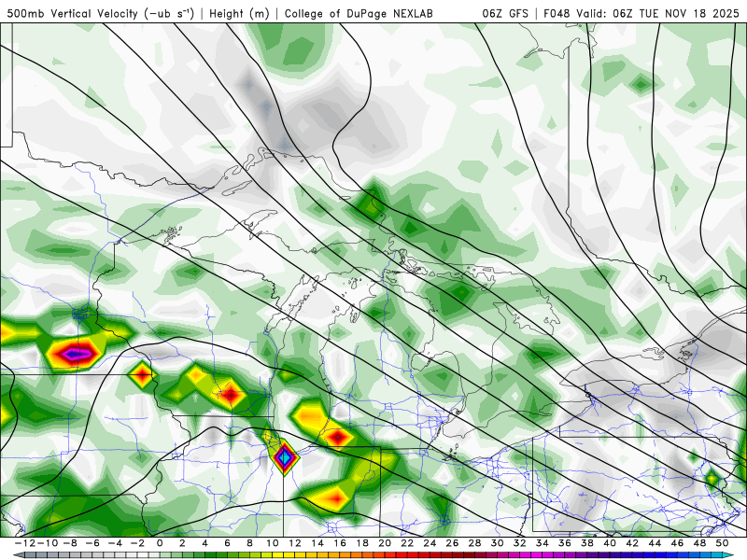747x560 pixels.
Task: Click the 'Valid: 06Z TUE NOV 18 2025' text
Action: click(657, 13)
